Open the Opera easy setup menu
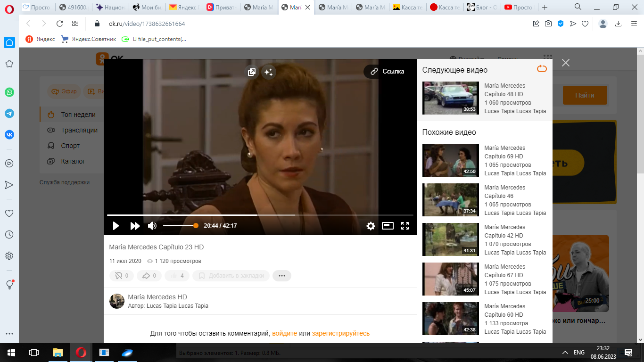The height and width of the screenshot is (362, 644). (x=634, y=24)
